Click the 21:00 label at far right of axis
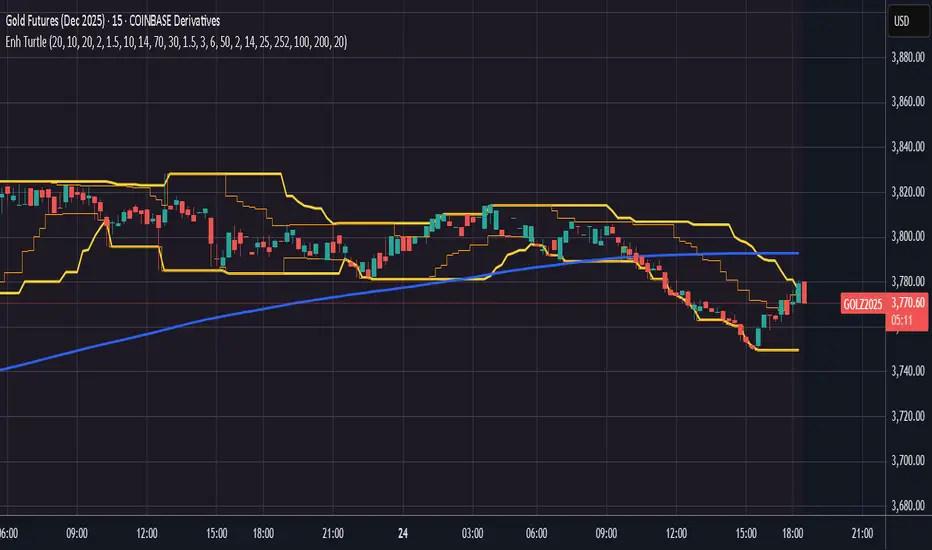This screenshot has height=550, width=932. (862, 533)
